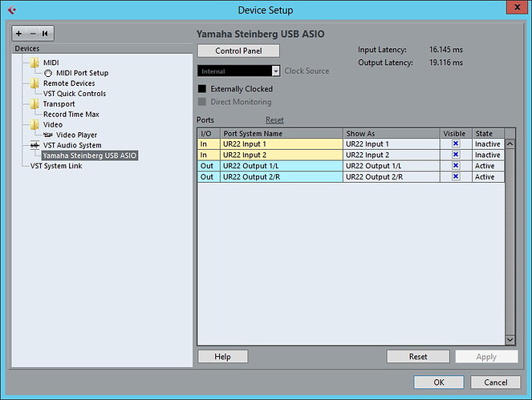Click the Input Latency value 16.145 ms
This screenshot has width=532, height=400.
(x=446, y=50)
